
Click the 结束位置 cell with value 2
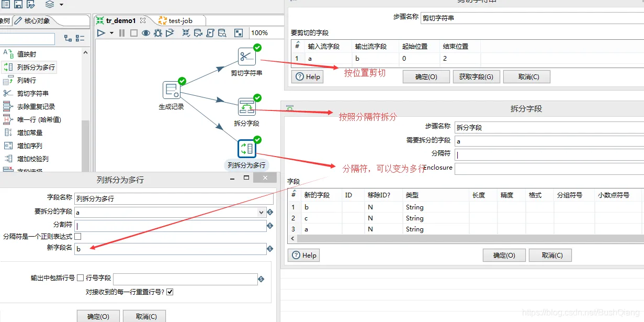tap(460, 58)
